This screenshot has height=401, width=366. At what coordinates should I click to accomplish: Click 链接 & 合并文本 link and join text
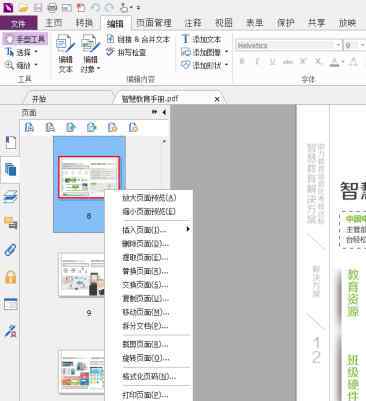(x=139, y=39)
